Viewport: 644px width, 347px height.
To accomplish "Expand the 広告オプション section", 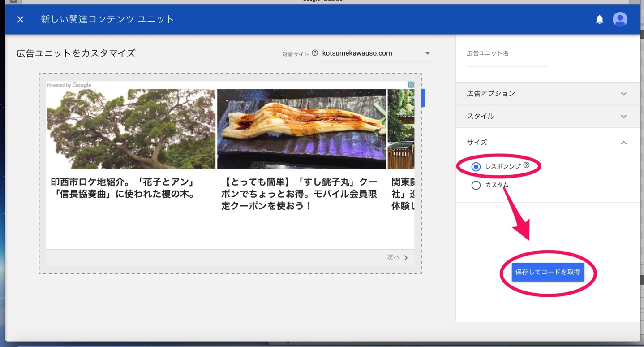I will tap(548, 94).
